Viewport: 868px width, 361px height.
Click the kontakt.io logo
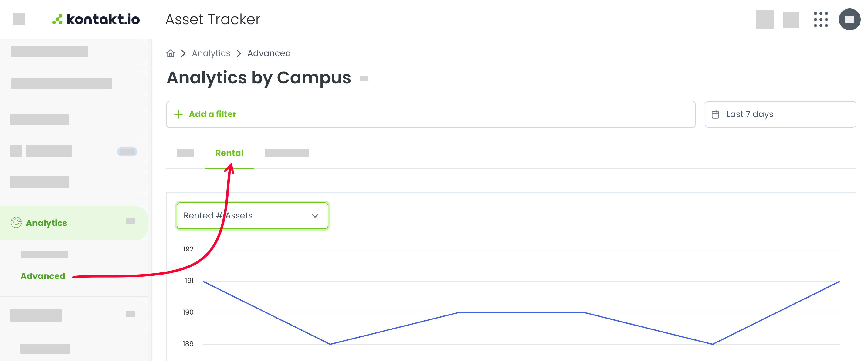[96, 19]
